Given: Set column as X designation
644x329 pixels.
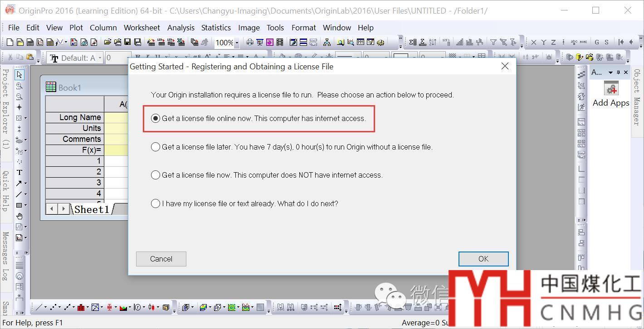Looking at the screenshot, I should [x=534, y=42].
